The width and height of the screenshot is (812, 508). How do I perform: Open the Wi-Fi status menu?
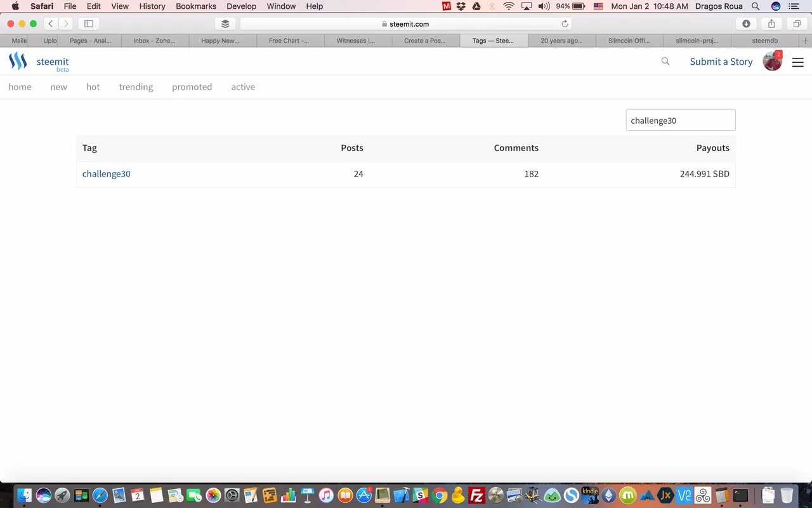(509, 6)
